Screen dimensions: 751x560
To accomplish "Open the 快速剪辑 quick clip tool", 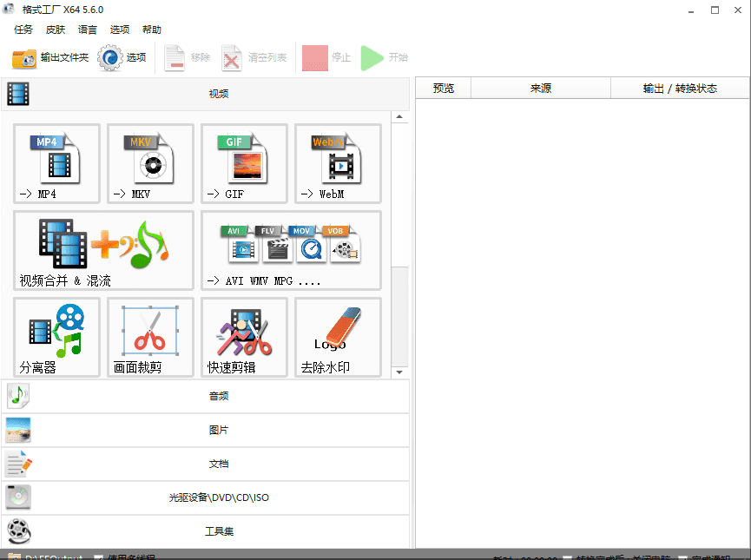I will pos(243,338).
